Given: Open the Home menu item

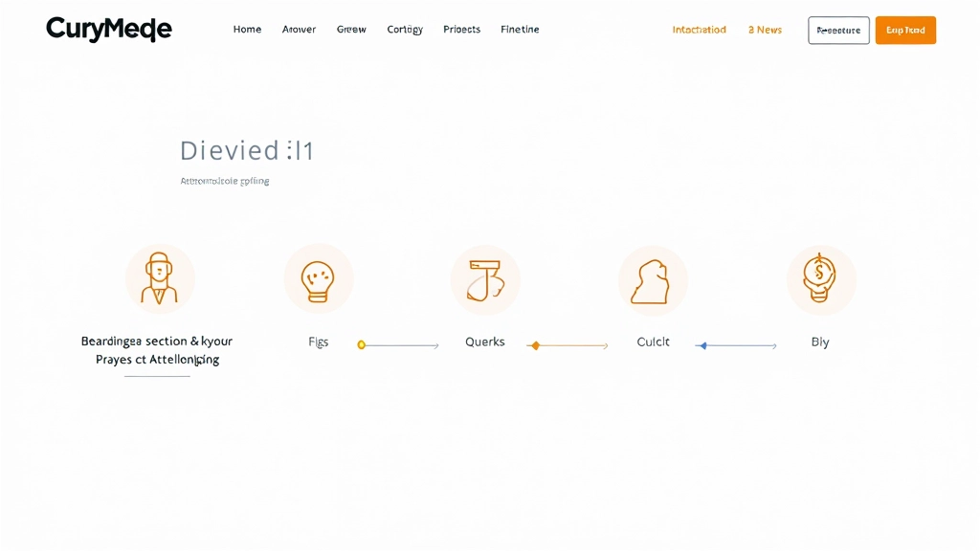Looking at the screenshot, I should (x=247, y=29).
